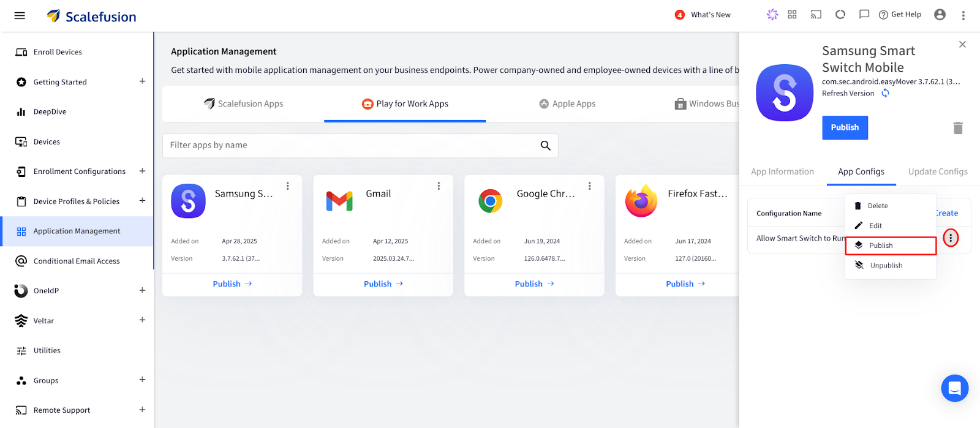This screenshot has height=428, width=980.
Task: Close the Samsung Smart Switch details panel
Action: [x=962, y=44]
